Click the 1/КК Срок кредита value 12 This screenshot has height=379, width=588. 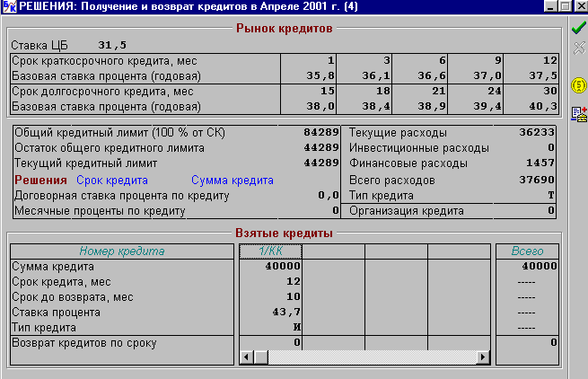[x=294, y=281]
